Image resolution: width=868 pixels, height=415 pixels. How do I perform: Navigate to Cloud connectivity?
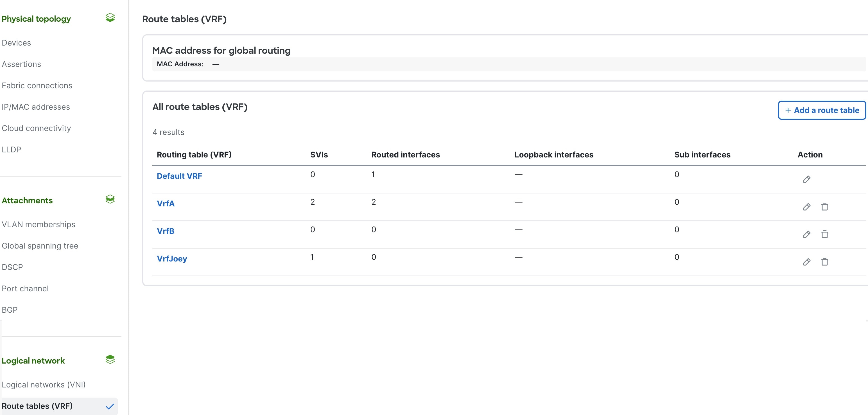[36, 128]
